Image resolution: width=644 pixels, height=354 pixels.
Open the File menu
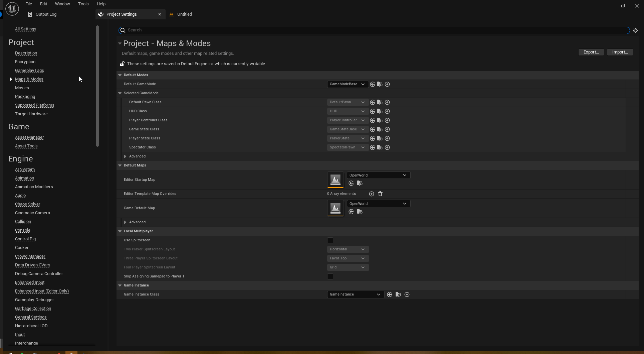[x=29, y=4]
